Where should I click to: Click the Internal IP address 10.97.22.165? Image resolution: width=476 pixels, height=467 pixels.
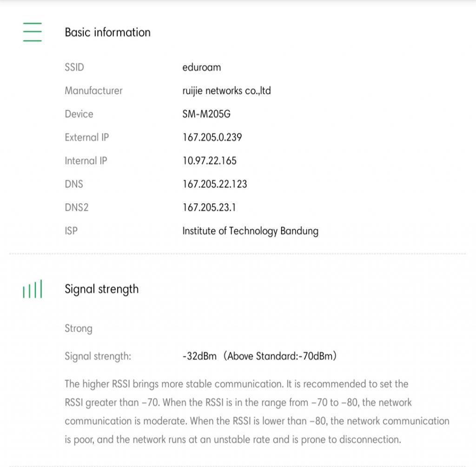[x=209, y=161]
